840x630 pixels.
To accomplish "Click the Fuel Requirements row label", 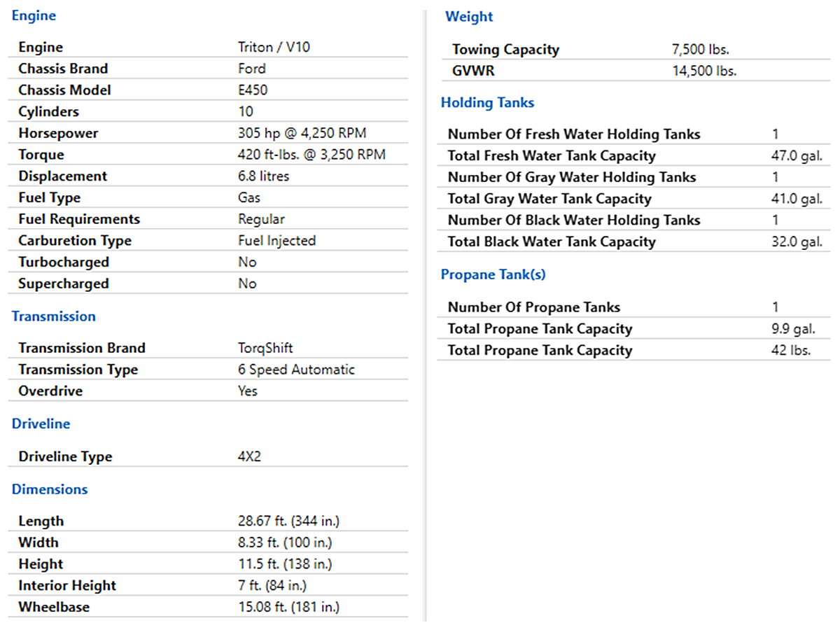I will (x=79, y=219).
